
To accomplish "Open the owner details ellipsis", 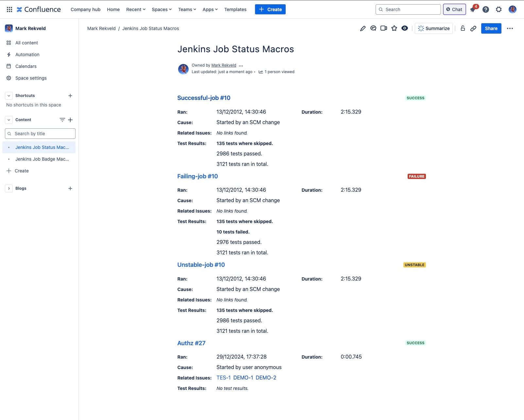I will [x=241, y=66].
